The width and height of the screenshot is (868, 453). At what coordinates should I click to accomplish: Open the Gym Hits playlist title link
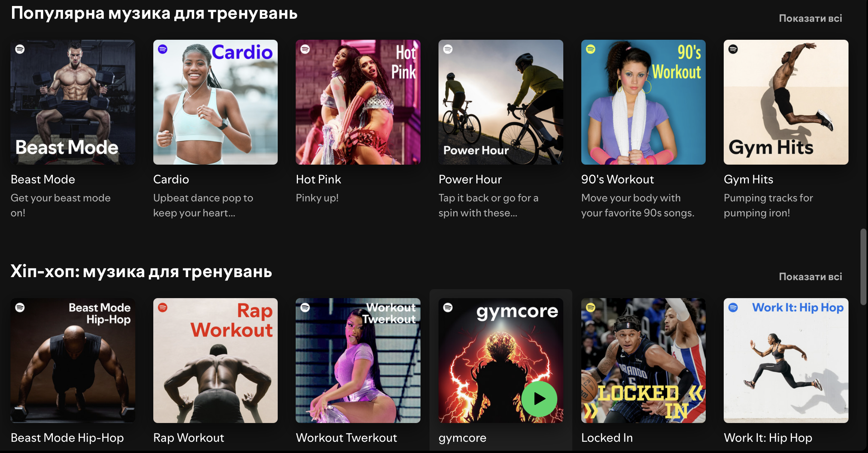(748, 179)
